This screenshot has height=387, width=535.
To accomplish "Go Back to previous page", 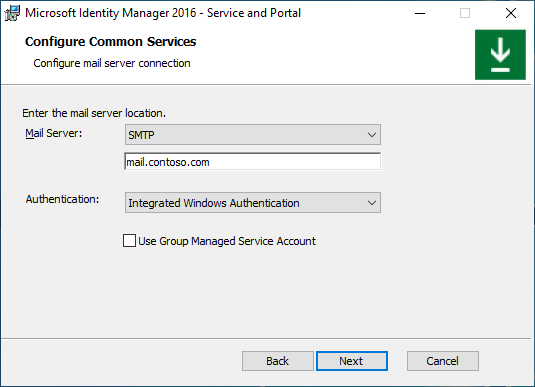I will 278,361.
